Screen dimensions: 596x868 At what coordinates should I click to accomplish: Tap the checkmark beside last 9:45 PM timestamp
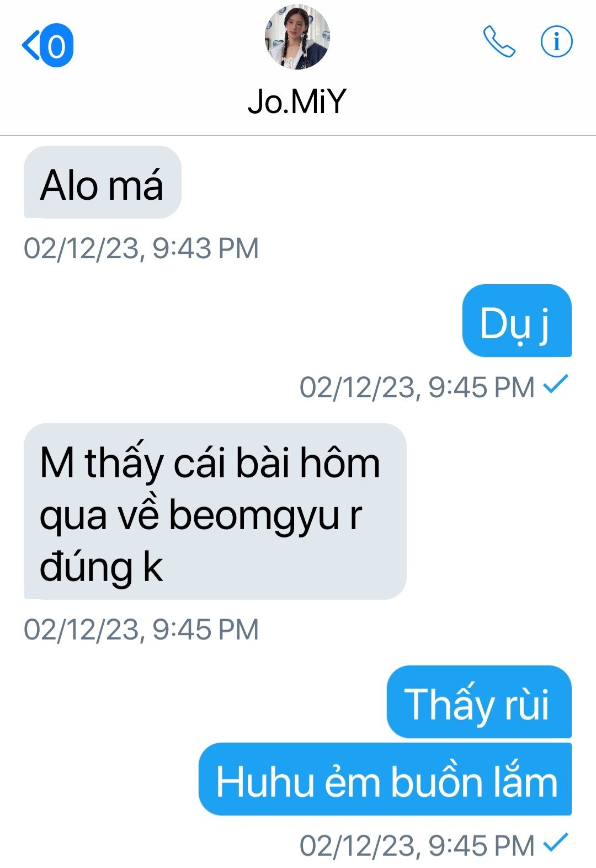[555, 843]
